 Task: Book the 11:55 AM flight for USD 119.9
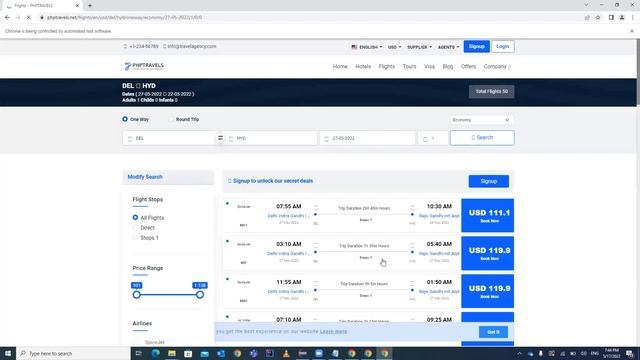(488, 291)
